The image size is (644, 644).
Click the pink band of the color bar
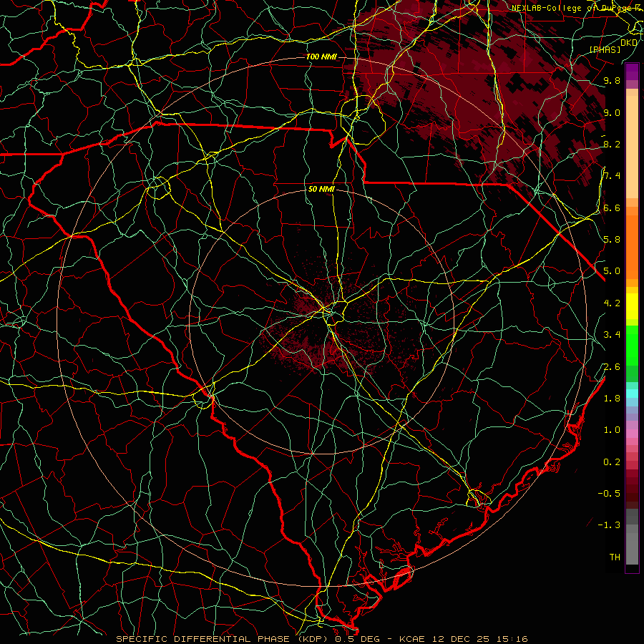632,434
